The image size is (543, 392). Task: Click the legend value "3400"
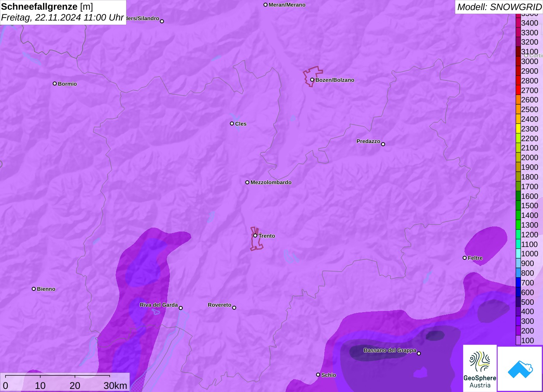coord(530,23)
